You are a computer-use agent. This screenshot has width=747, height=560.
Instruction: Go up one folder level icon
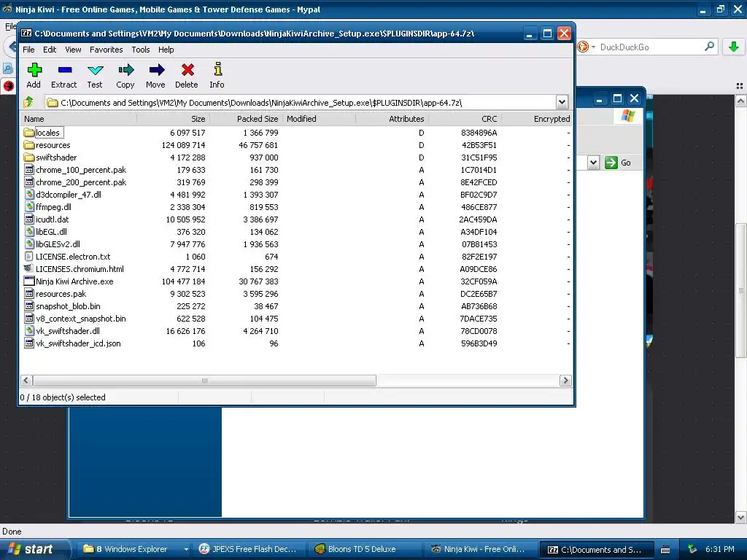(28, 102)
